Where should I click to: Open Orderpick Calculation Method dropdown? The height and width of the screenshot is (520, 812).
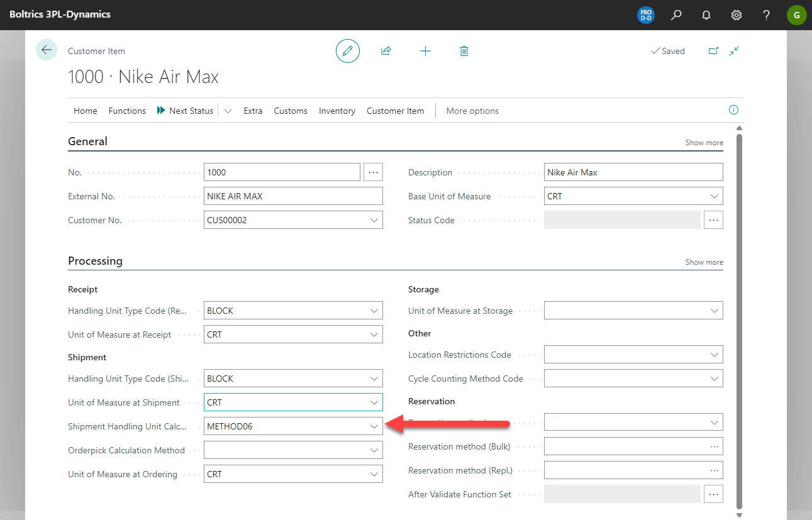coord(374,450)
